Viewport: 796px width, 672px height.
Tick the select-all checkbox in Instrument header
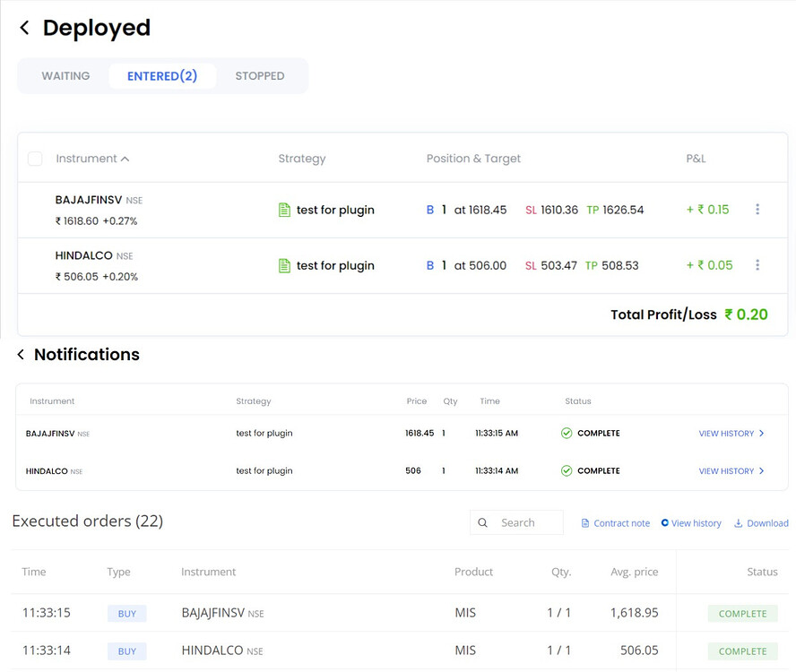34,158
